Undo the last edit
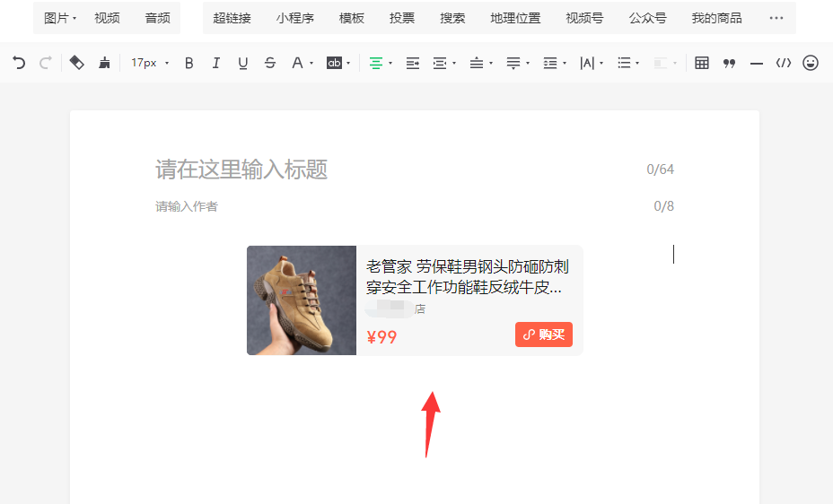 tap(19, 63)
